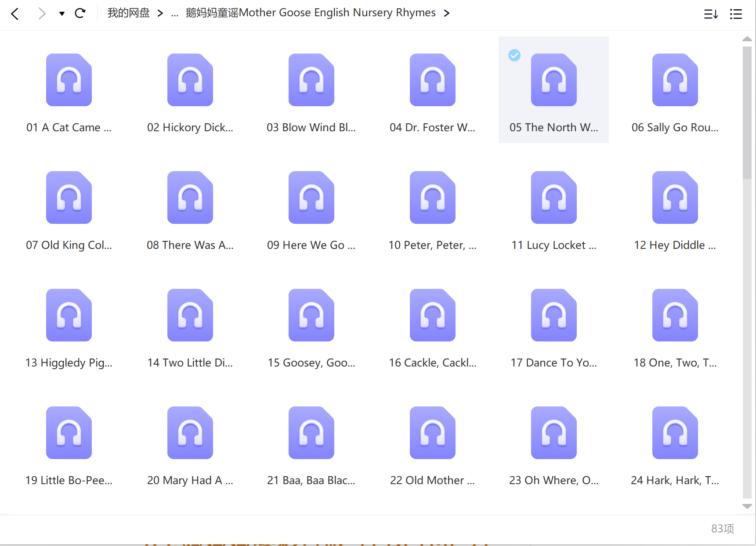The height and width of the screenshot is (546, 756).
Task: Open audio file 12 Hey Diddle
Action: click(675, 198)
